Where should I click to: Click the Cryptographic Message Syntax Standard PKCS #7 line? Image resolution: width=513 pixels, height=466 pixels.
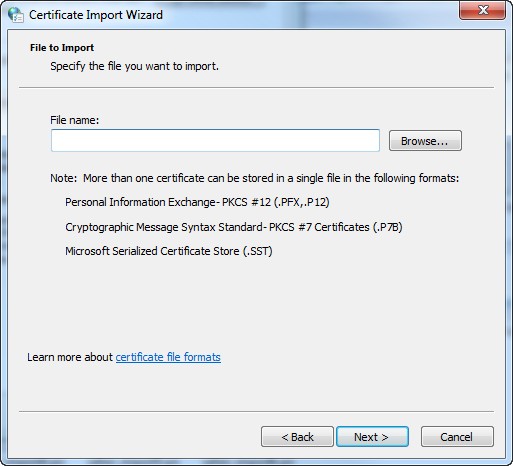(x=234, y=227)
